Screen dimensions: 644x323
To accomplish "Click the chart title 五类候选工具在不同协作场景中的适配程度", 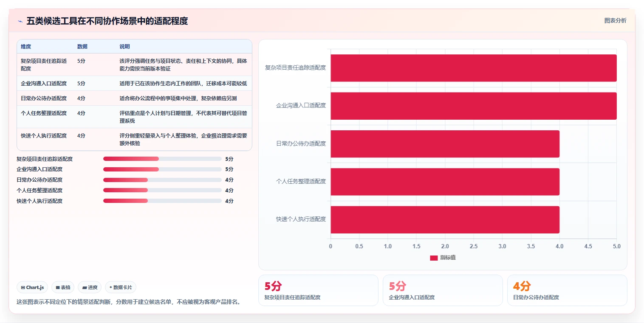I will [107, 21].
